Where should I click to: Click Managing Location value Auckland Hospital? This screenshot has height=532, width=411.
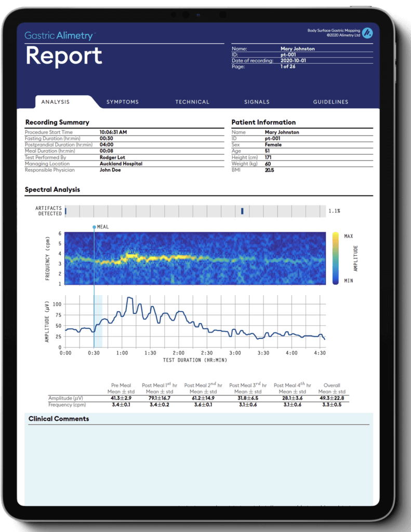coord(121,164)
